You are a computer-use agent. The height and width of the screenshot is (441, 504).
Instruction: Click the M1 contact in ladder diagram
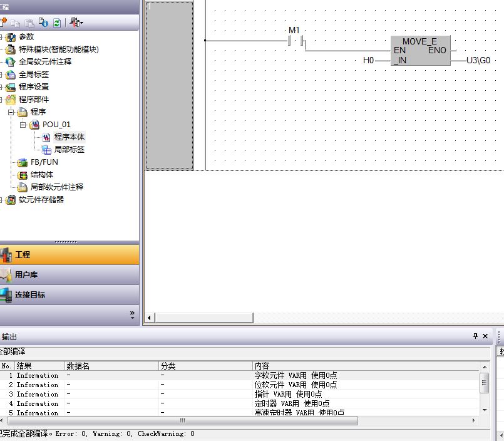pyautogui.click(x=294, y=41)
